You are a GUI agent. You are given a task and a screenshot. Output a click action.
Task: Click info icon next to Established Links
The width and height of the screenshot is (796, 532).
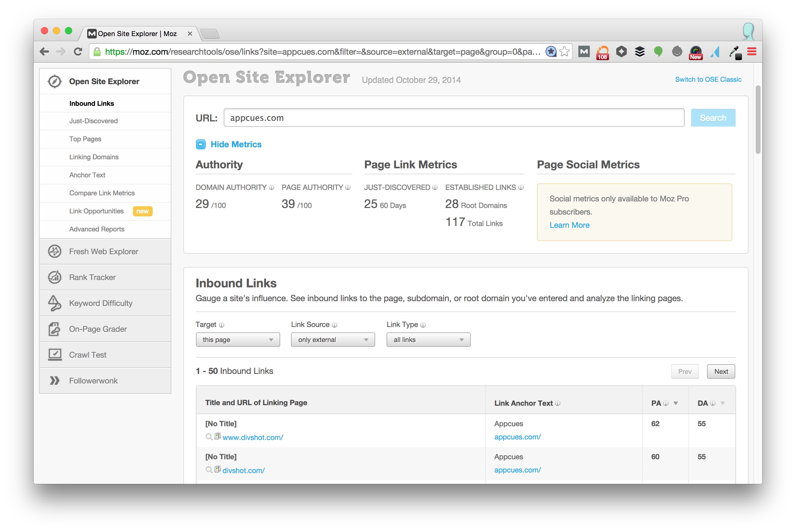tap(521, 187)
